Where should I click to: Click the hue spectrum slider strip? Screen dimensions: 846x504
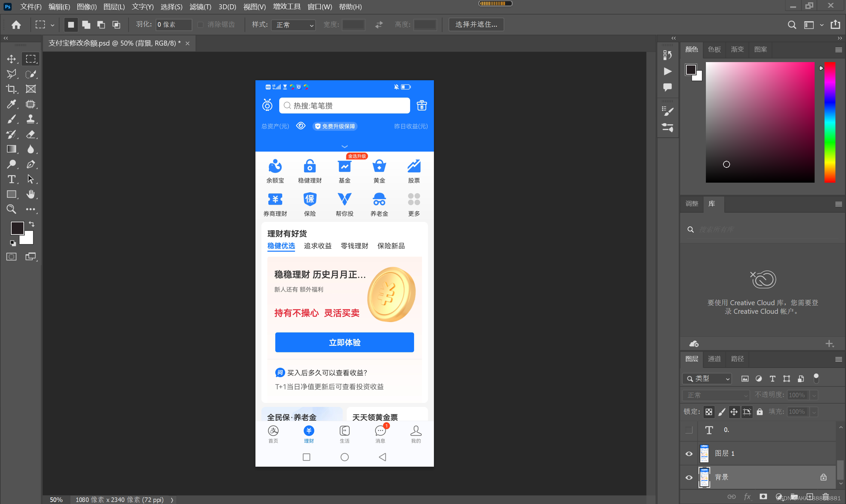tap(829, 122)
